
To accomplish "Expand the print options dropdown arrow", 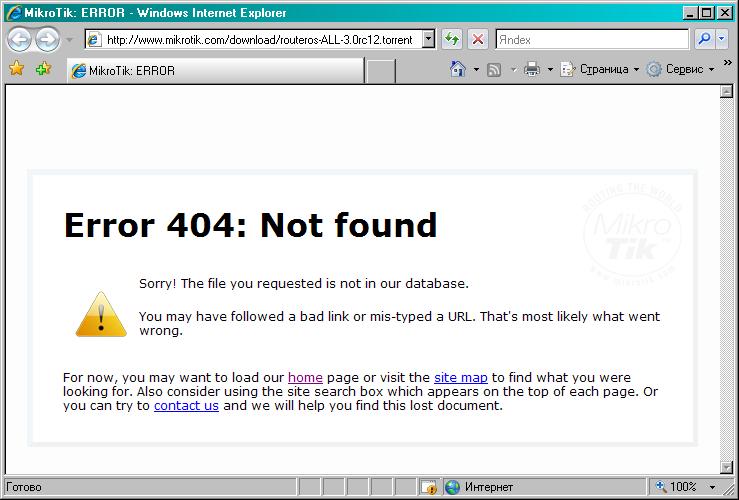I will (550, 70).
